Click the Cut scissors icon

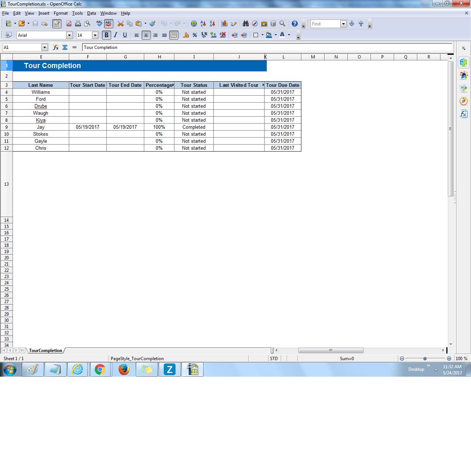pos(120,24)
